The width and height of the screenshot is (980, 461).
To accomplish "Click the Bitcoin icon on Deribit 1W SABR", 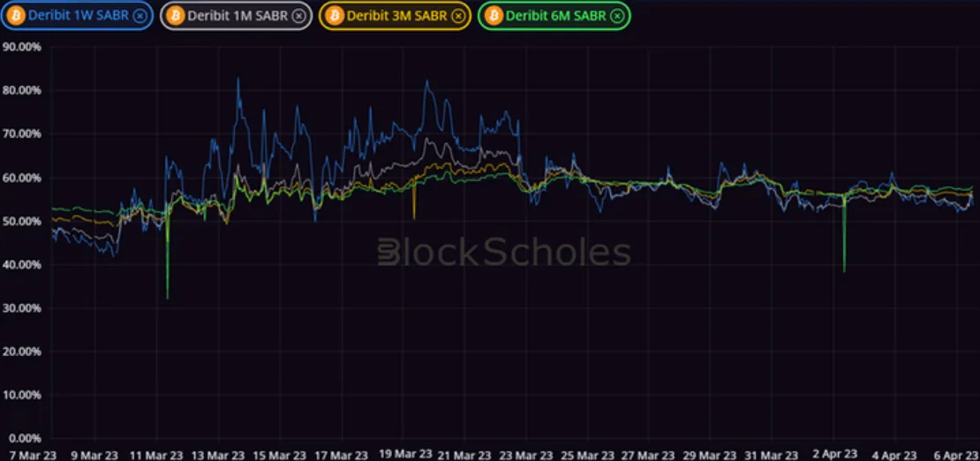I will pyautogui.click(x=16, y=16).
